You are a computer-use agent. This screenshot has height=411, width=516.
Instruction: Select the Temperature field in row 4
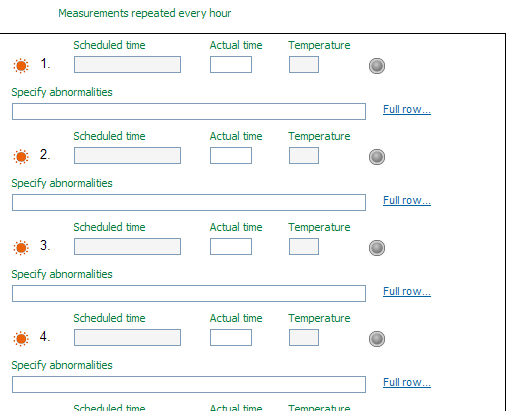point(304,337)
